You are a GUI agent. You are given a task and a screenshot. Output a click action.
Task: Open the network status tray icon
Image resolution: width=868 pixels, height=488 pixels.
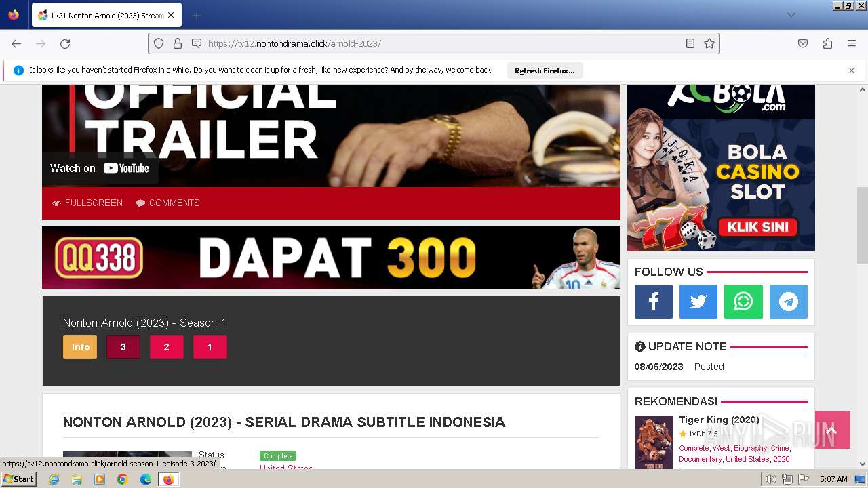(x=787, y=479)
